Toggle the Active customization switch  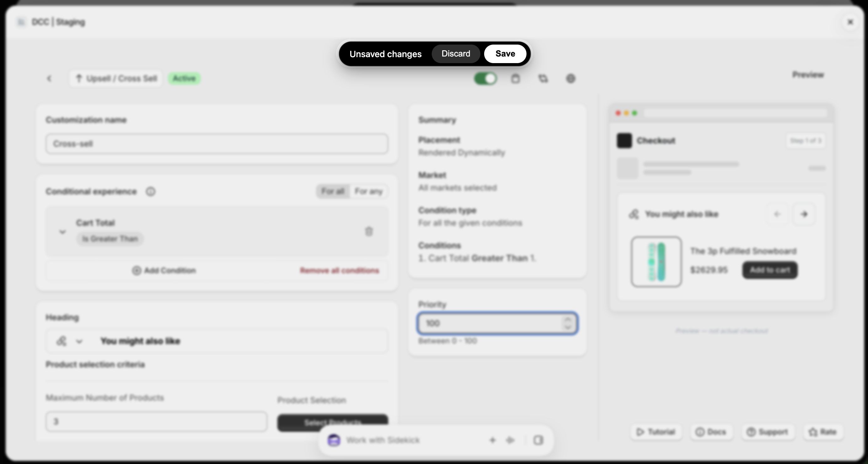tap(485, 78)
